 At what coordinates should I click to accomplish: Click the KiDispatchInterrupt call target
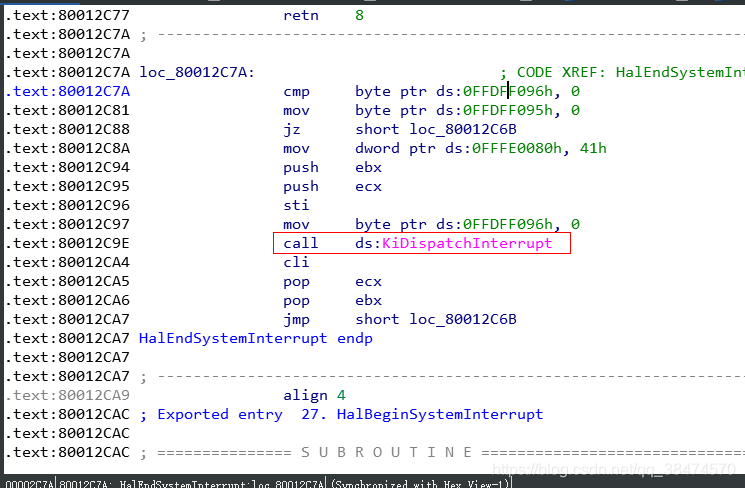coord(467,243)
